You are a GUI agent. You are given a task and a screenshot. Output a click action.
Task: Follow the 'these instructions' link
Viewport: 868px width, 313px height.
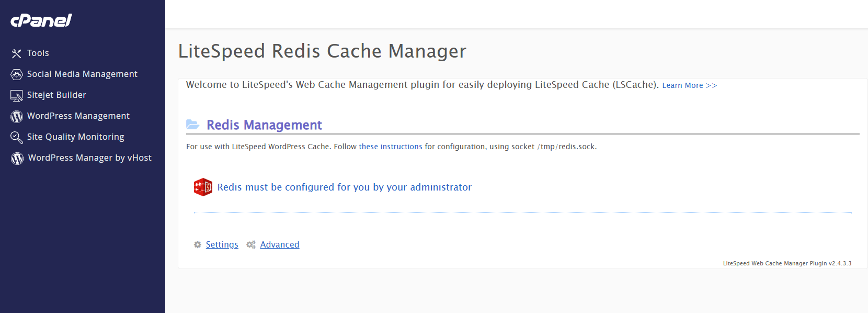[x=391, y=147]
